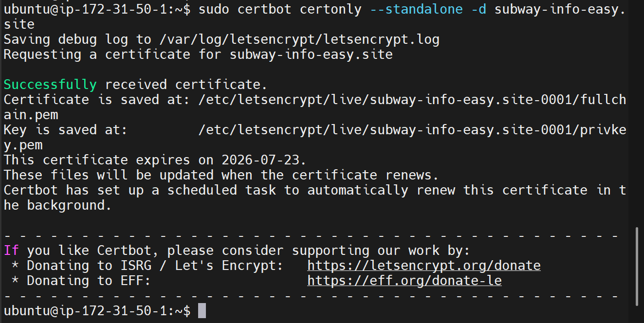Click the "--standalone" flag in the command

[x=416, y=9]
